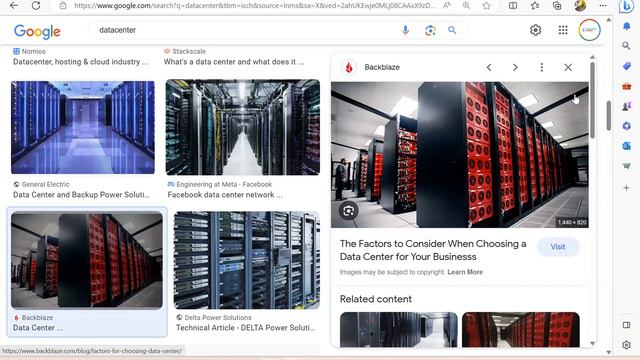
Task: Open browser settings and more menu
Action: tap(603, 5)
